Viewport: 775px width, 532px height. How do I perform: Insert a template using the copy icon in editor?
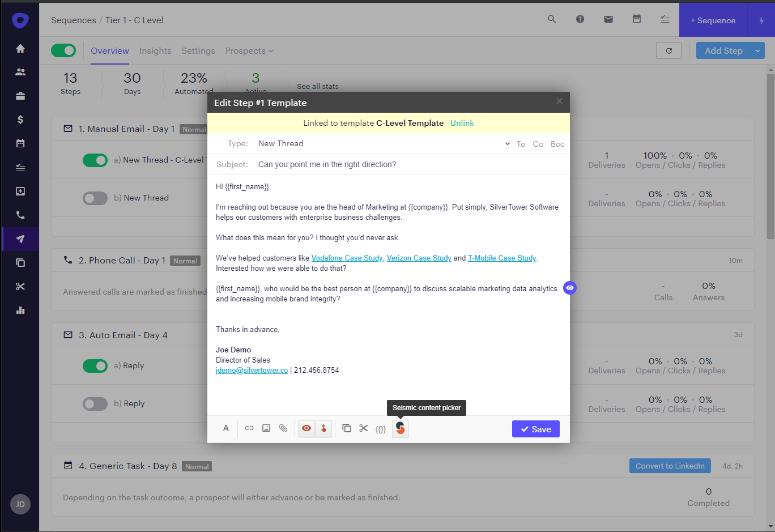tap(347, 428)
